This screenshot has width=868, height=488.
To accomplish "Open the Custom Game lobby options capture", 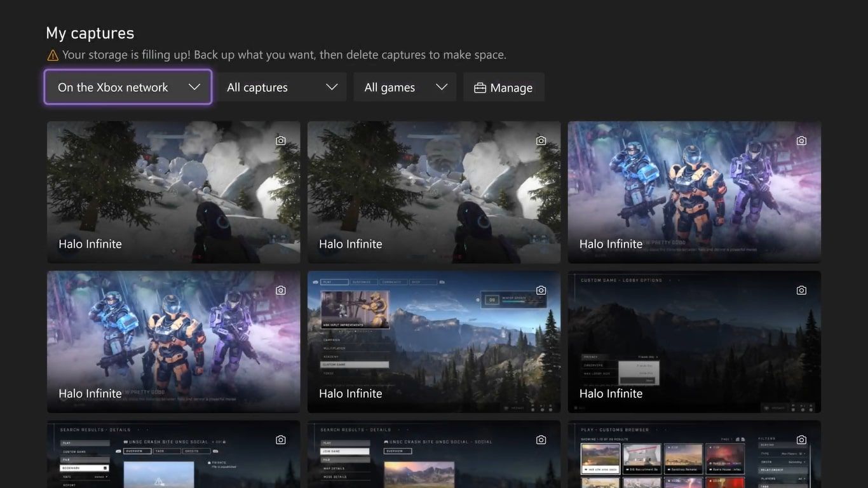I will tap(694, 341).
